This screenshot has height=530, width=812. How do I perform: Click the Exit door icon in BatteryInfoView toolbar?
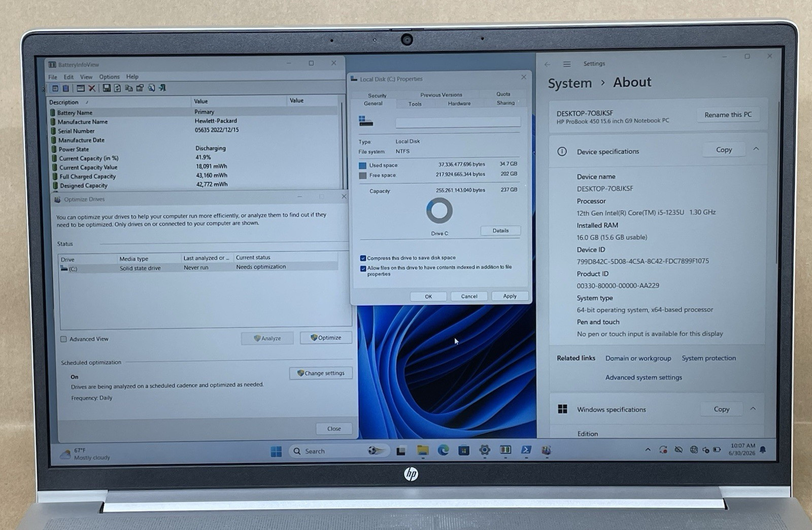point(162,88)
